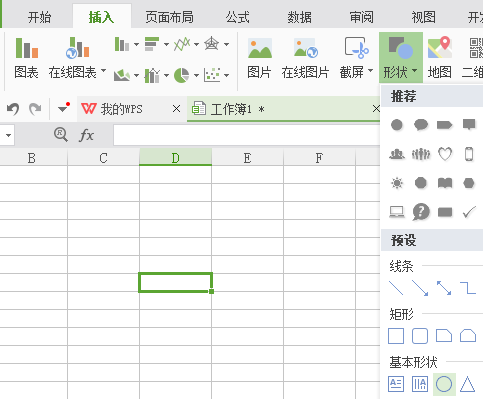Open the 形状 shapes dropdown
The height and width of the screenshot is (399, 483).
point(401,57)
